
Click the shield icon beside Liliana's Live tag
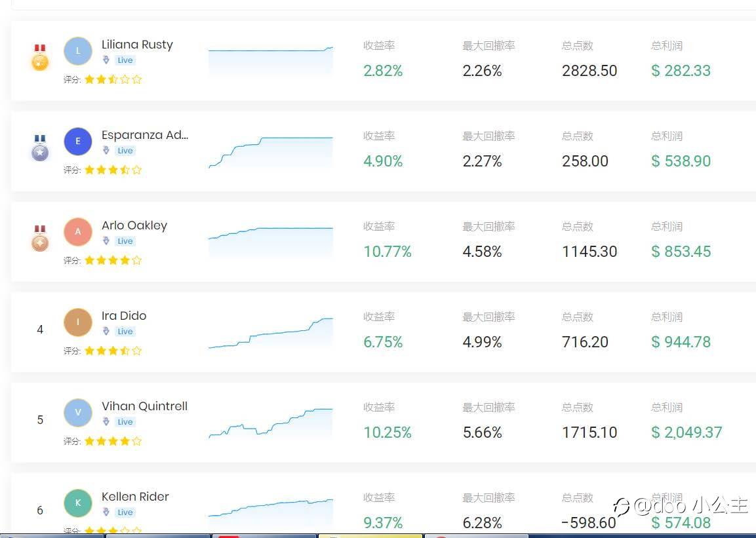coord(106,60)
